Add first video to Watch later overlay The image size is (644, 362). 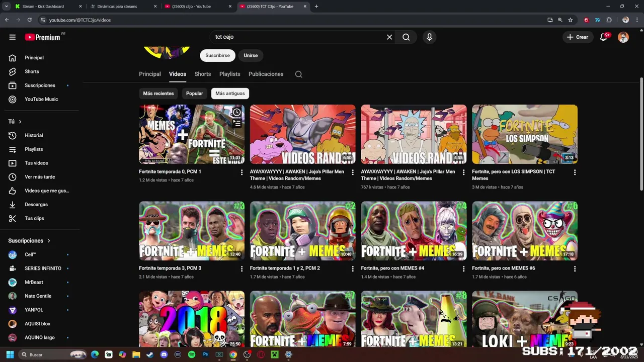click(x=236, y=112)
